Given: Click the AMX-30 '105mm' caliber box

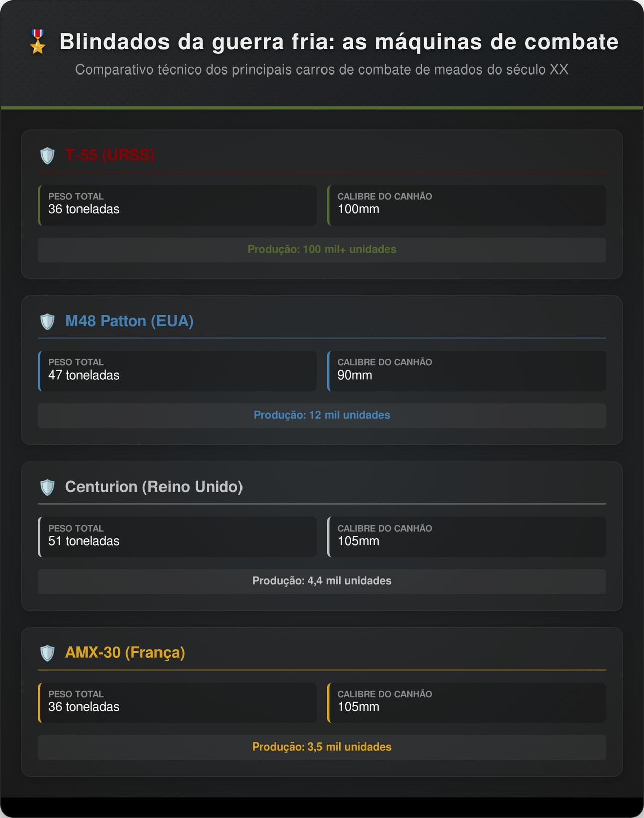Looking at the screenshot, I should point(466,703).
